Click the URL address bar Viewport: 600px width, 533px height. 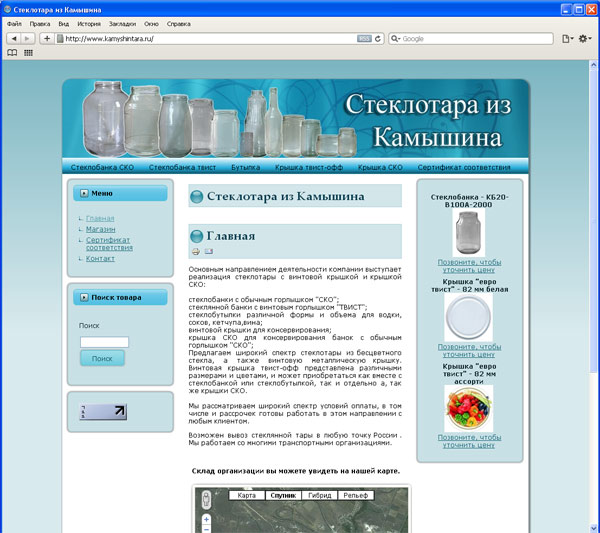click(x=210, y=39)
